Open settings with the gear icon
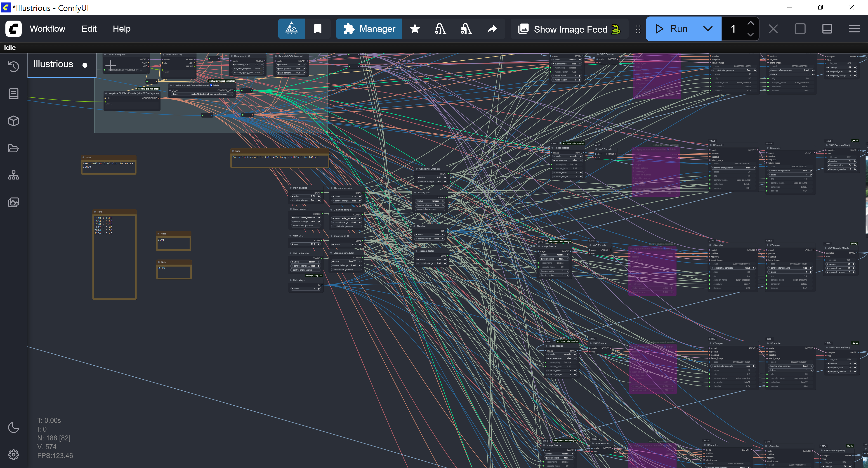The image size is (868, 468). coord(14,455)
